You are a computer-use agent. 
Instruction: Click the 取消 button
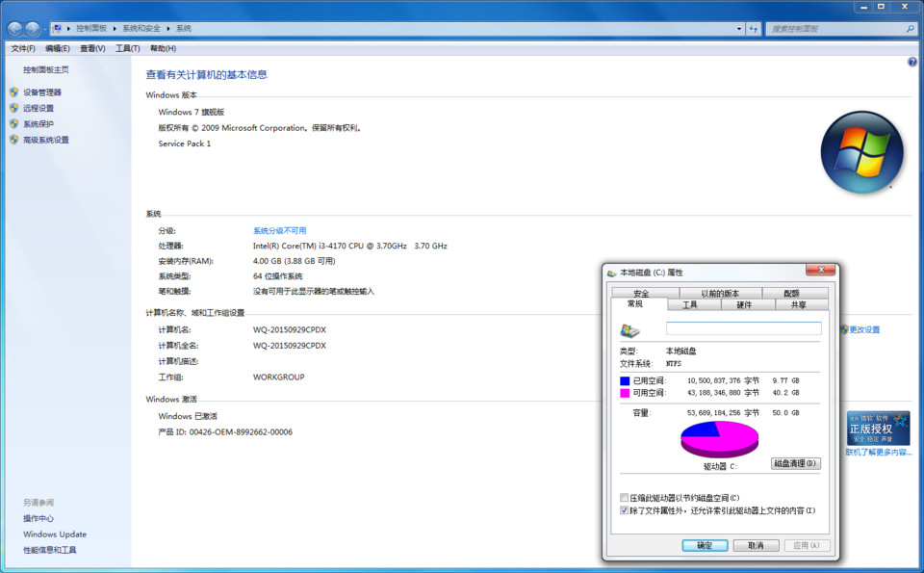[x=757, y=545]
